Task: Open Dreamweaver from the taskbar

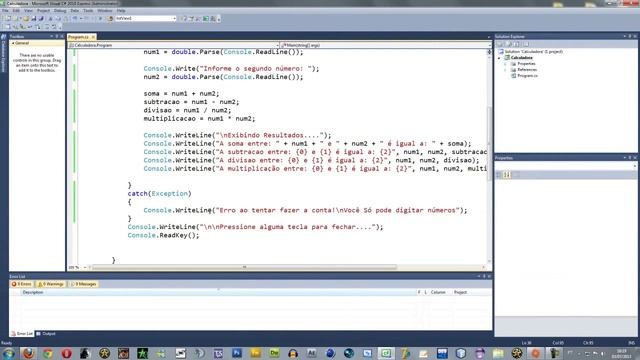Action: [274, 353]
